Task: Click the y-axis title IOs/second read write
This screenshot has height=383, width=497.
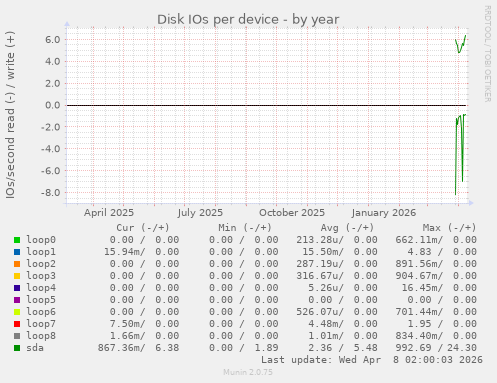Action: point(10,115)
